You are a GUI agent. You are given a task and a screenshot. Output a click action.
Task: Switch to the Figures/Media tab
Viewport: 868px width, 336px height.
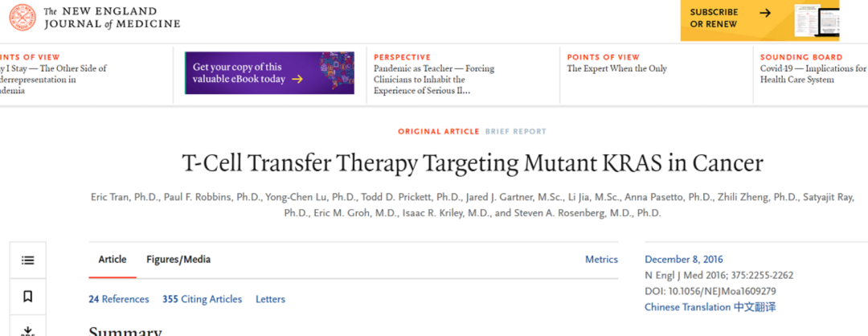tap(178, 260)
